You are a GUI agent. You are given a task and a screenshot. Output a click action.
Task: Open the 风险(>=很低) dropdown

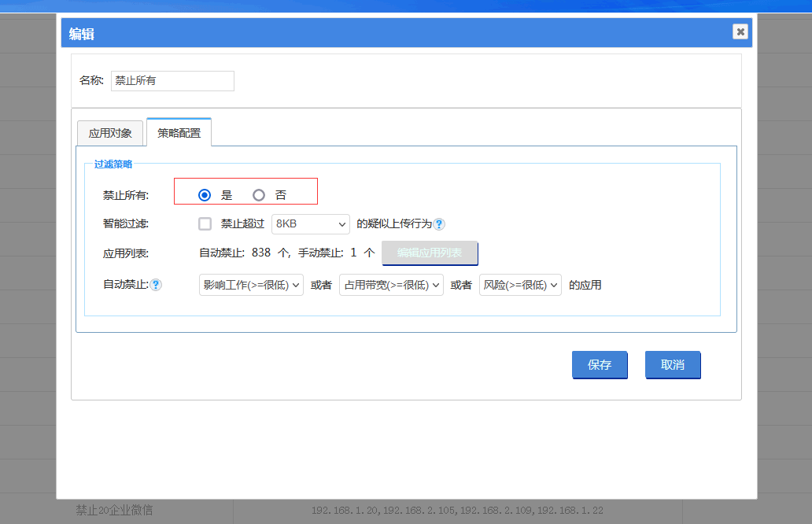[520, 285]
